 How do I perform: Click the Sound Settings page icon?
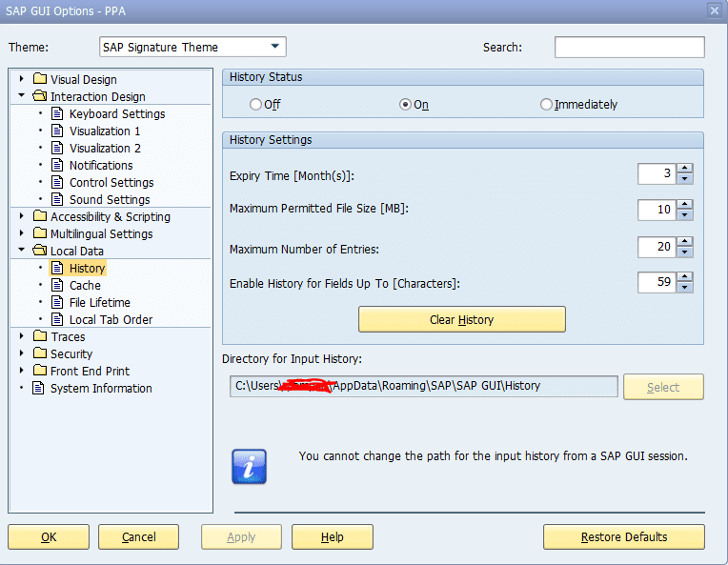tap(57, 199)
